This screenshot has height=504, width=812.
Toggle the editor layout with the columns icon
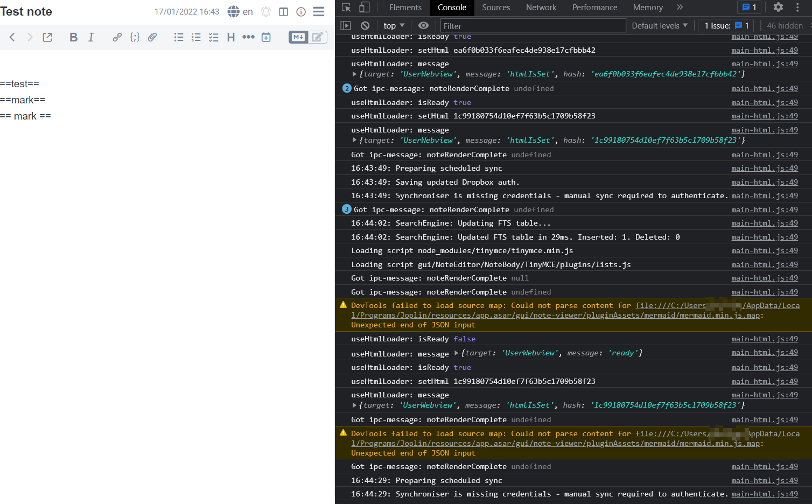coord(283,11)
